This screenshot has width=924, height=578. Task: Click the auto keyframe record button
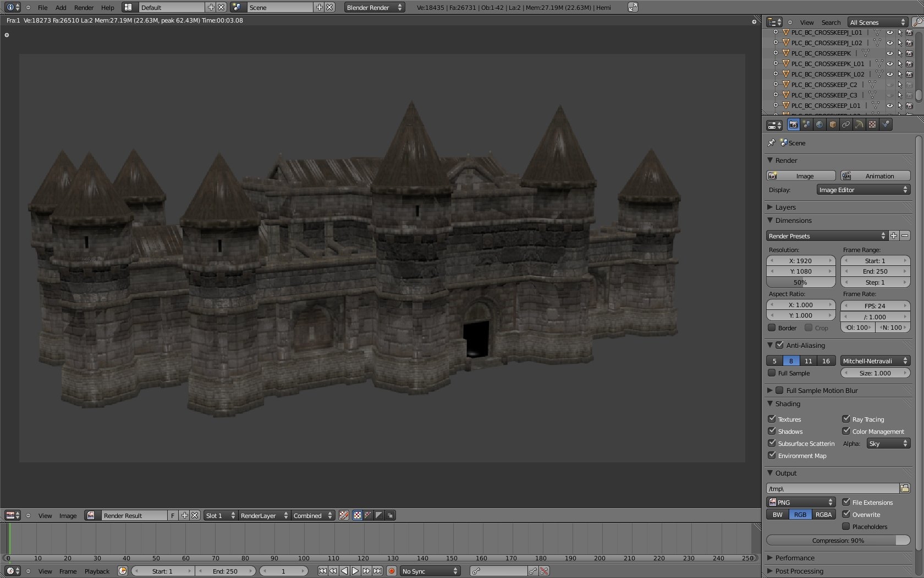point(392,571)
